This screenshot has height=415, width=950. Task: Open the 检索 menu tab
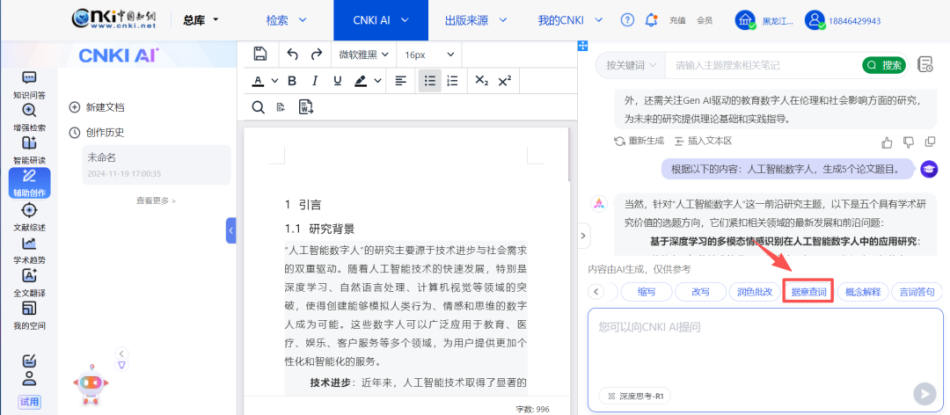284,20
